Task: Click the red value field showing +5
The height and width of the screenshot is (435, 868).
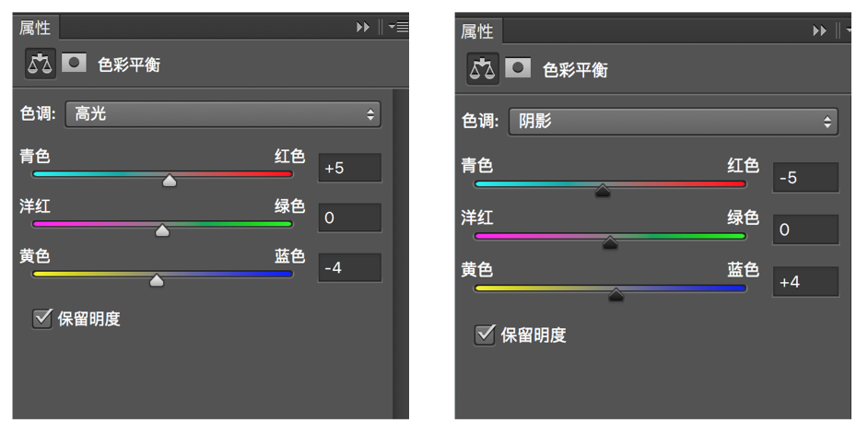Action: click(x=349, y=168)
